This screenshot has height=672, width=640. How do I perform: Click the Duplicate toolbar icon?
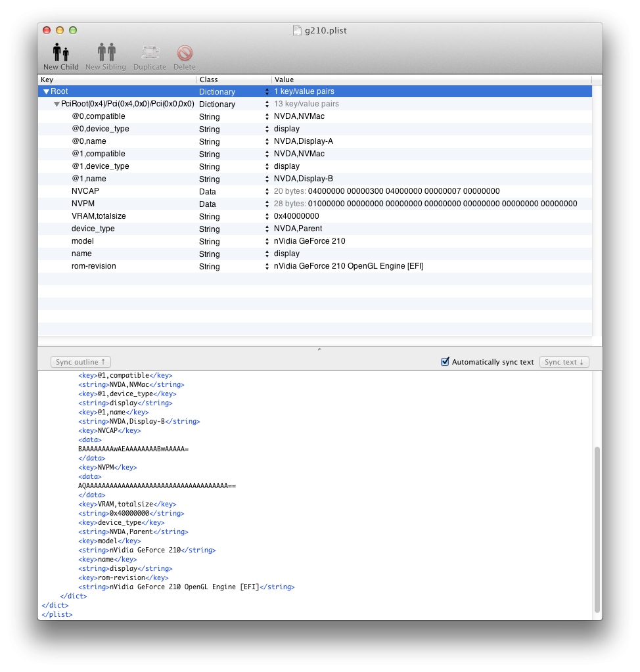point(150,53)
